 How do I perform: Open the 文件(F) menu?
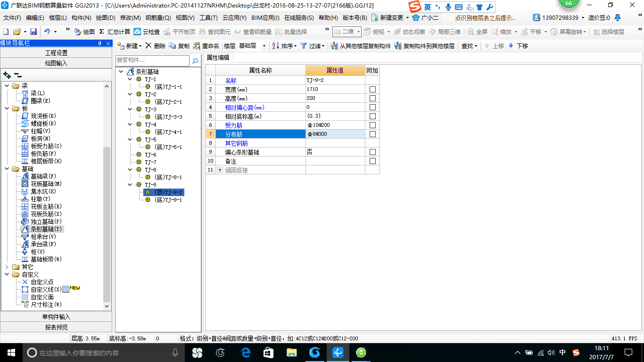coord(12,18)
